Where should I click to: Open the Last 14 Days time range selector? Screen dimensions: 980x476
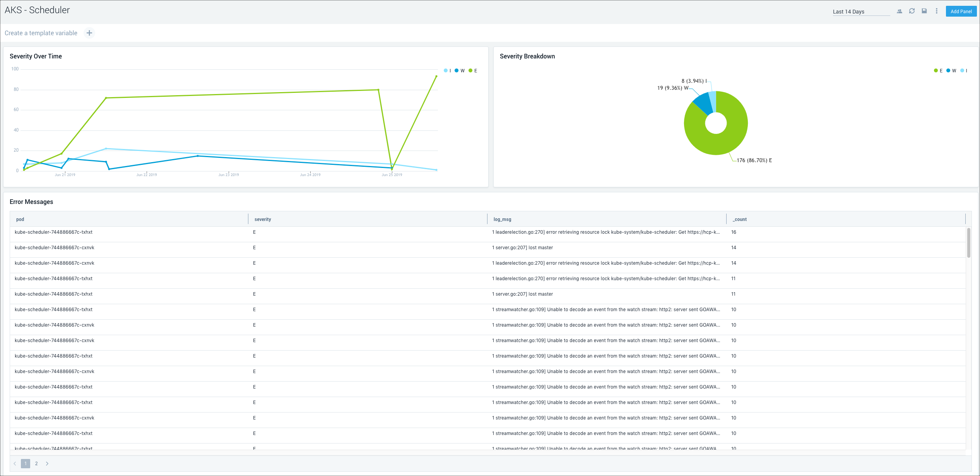(861, 11)
